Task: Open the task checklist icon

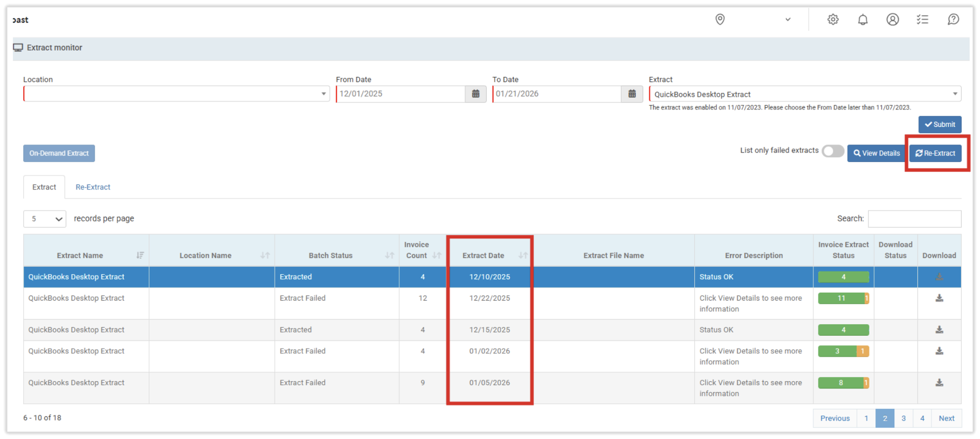Action: (x=922, y=19)
